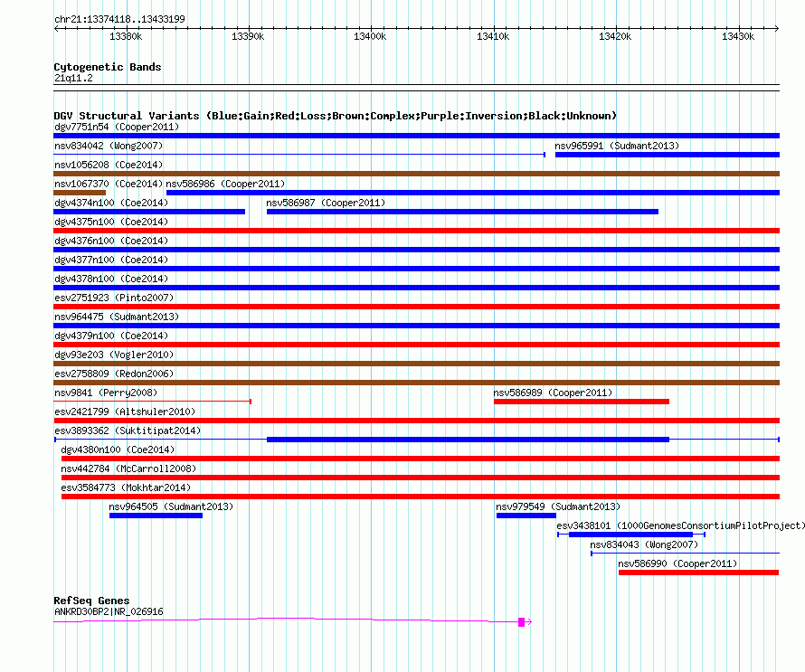This screenshot has width=805, height=672.
Task: Click the nsv834043 (Wong2007) label
Action: pos(644,544)
